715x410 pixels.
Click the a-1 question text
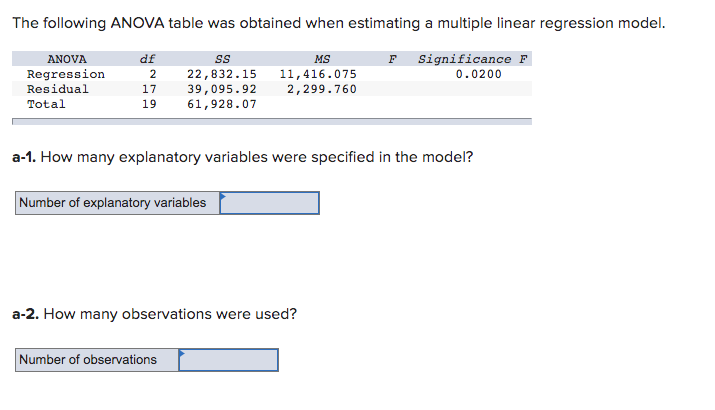[x=243, y=157]
